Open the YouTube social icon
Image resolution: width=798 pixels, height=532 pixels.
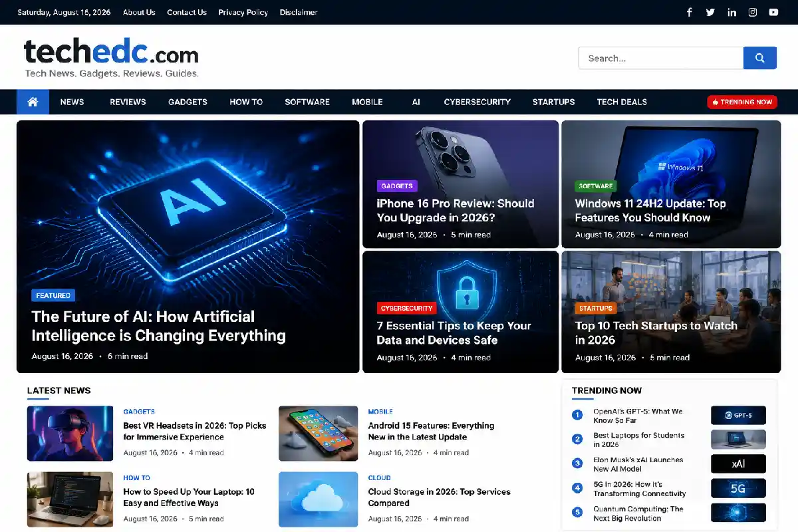click(x=773, y=12)
